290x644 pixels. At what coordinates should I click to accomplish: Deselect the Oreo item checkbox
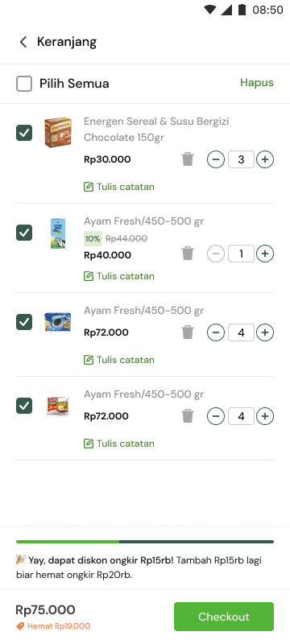(24, 321)
